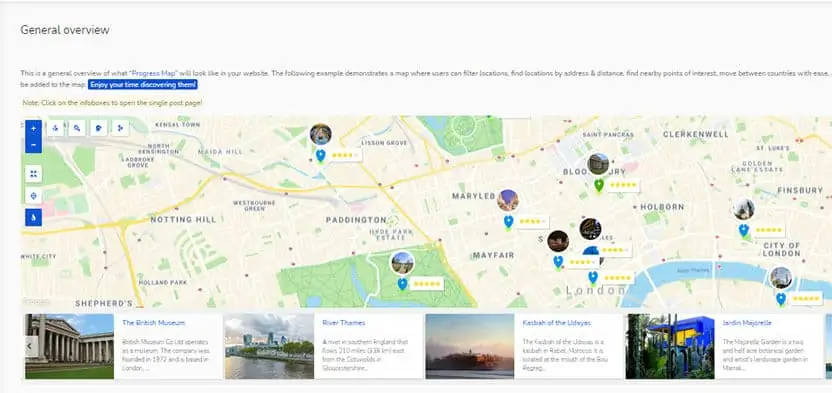Click fourth white toolbar icon at row end
Image resolution: width=832 pixels, height=393 pixels.
point(120,128)
